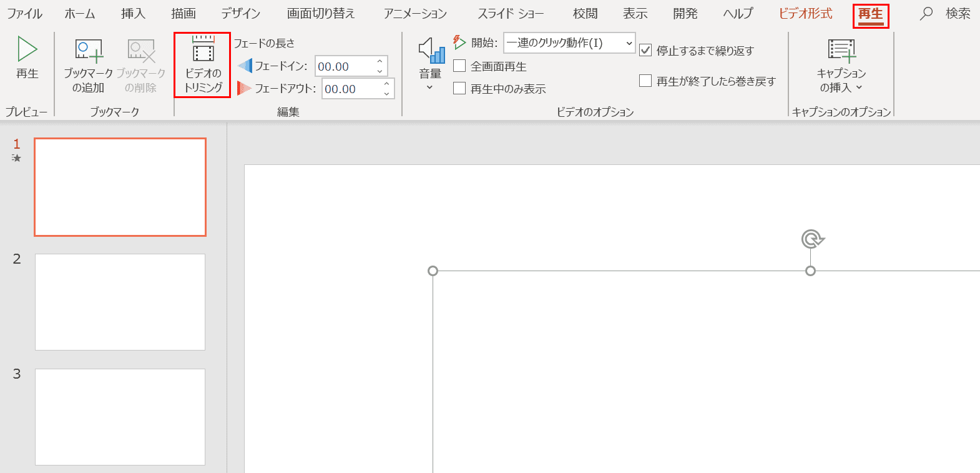This screenshot has width=980, height=473.
Task: Select slide 1 thumbnail
Action: click(120, 187)
